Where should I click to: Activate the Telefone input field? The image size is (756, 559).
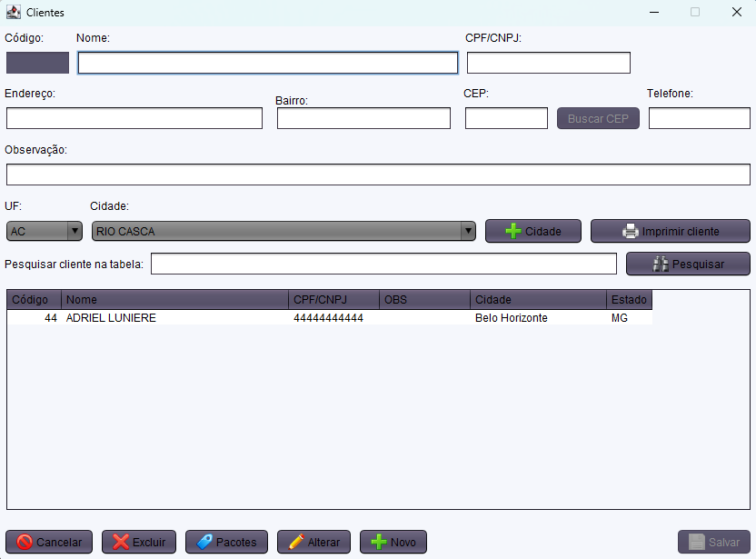tap(700, 118)
